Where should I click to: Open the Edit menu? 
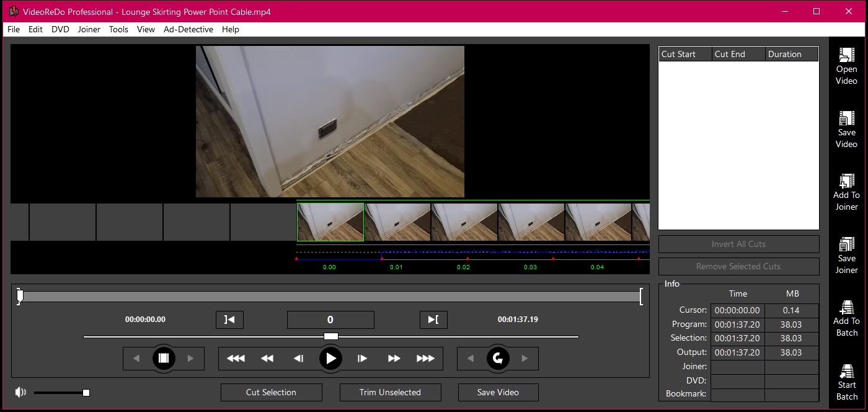(35, 29)
